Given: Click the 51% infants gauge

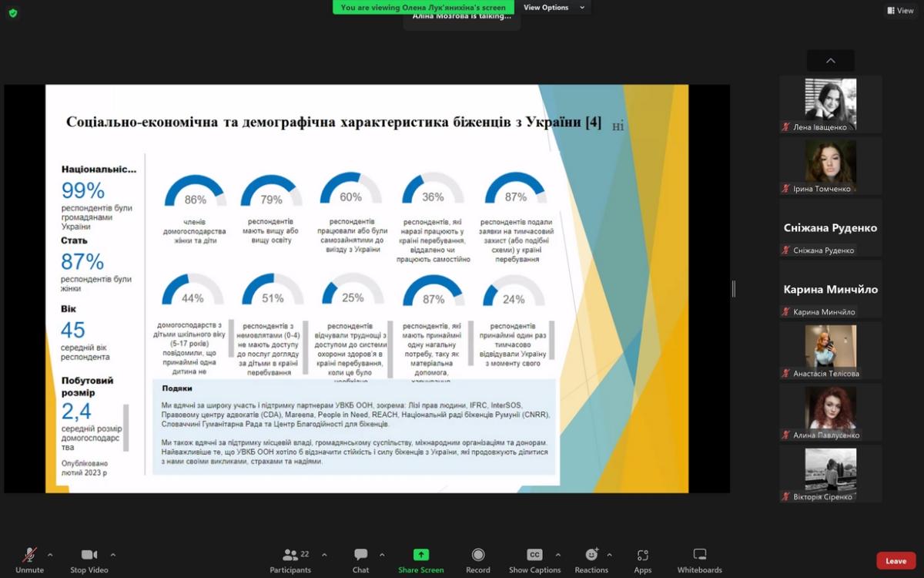Looking at the screenshot, I should (273, 291).
